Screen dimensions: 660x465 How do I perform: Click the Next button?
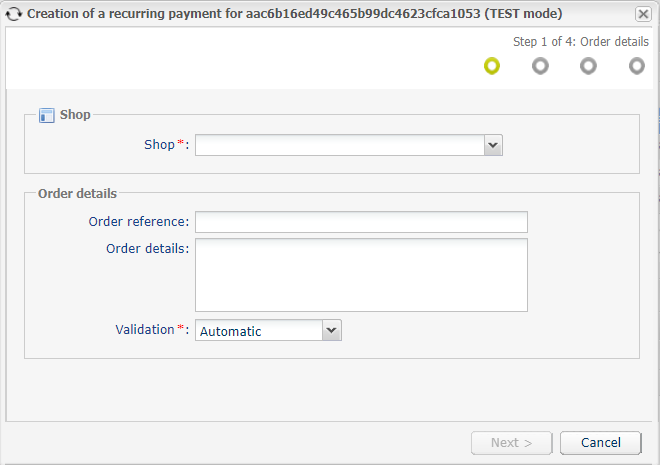(511, 443)
